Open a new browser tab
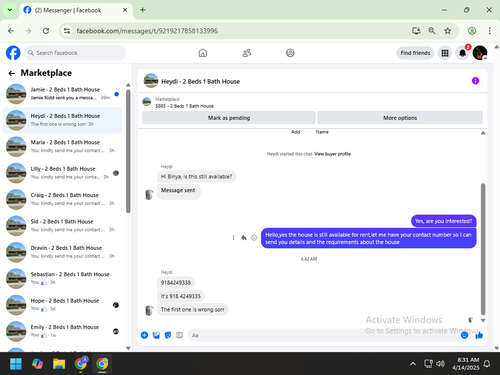This screenshot has height=375, width=500. pyautogui.click(x=143, y=10)
